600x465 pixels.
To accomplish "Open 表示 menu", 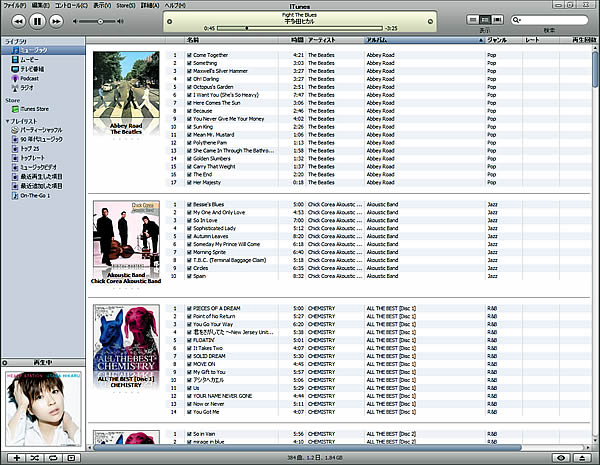I will (x=102, y=5).
